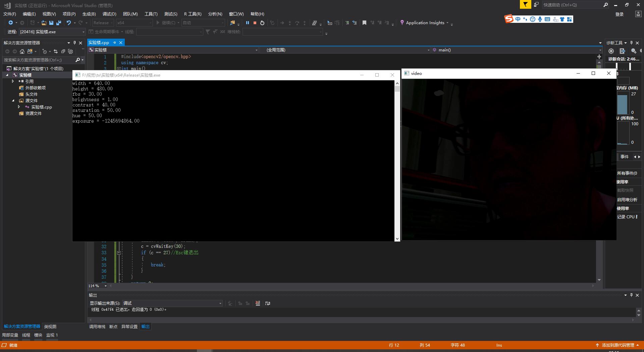
Task: Open the feedback icon beside notifications
Action: pyautogui.click(x=536, y=5)
